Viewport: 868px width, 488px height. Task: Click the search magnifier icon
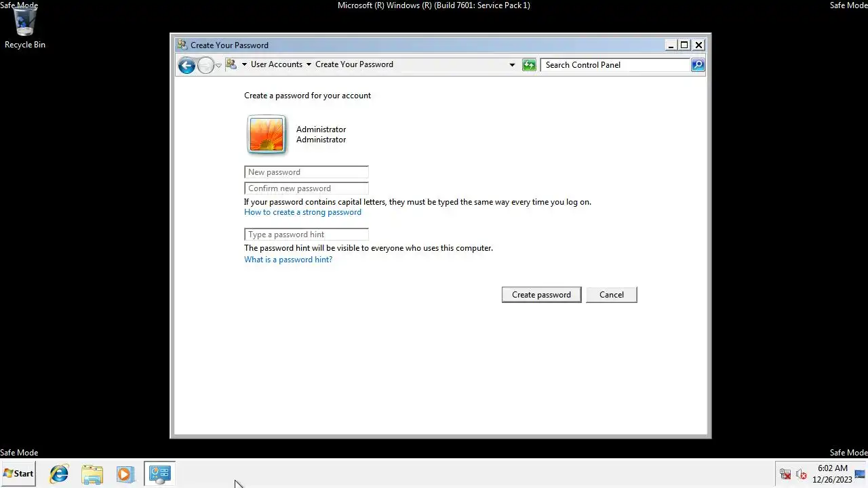click(698, 65)
